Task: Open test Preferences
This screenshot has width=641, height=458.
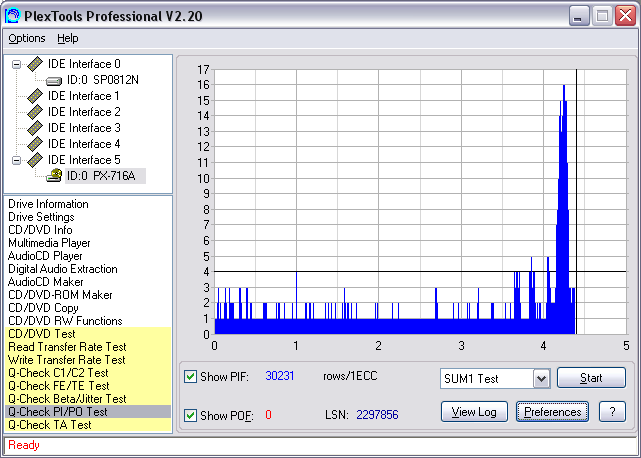Action: 552,412
